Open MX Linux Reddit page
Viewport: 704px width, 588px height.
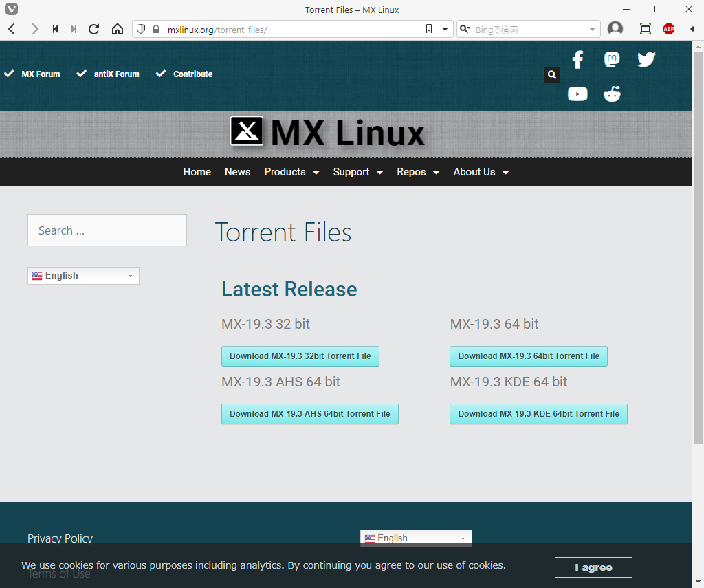(612, 94)
